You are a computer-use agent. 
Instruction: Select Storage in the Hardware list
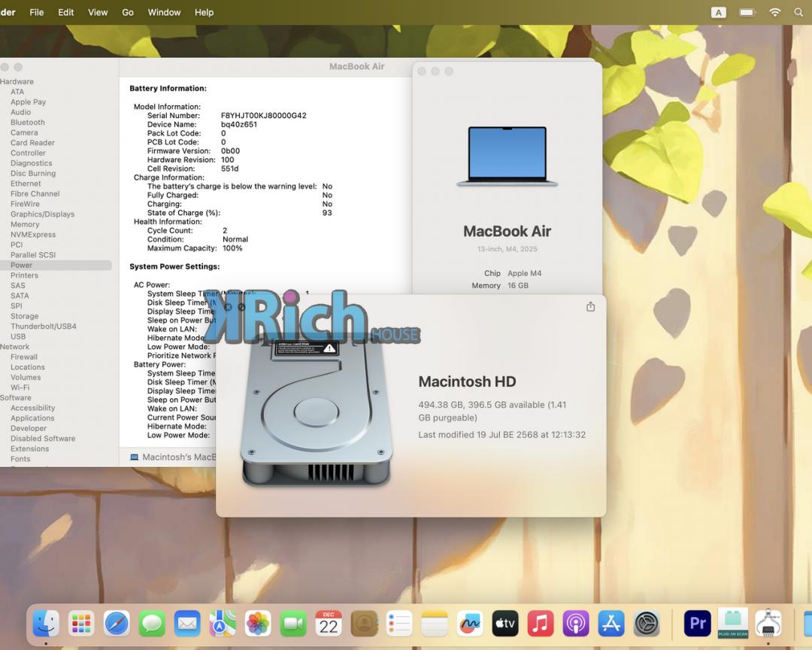24,316
